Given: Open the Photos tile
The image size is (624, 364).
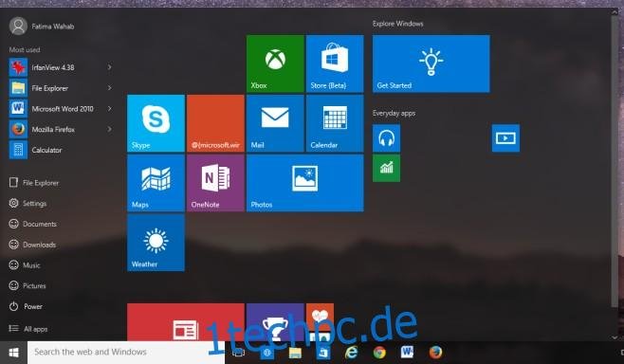Looking at the screenshot, I should click(x=304, y=183).
